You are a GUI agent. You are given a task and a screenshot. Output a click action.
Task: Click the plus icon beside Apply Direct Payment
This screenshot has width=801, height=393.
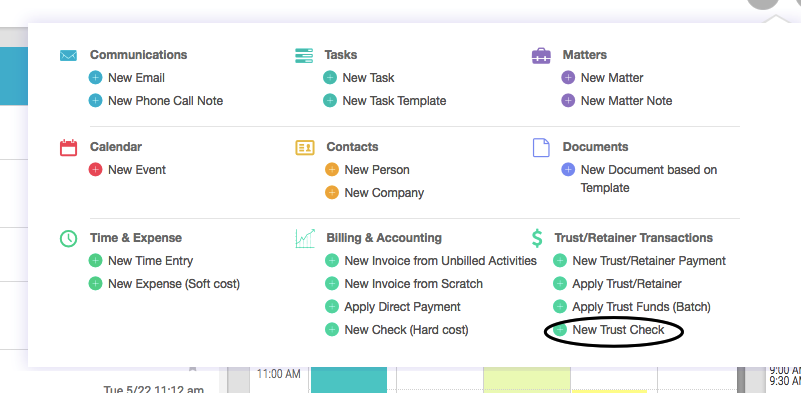pos(332,307)
